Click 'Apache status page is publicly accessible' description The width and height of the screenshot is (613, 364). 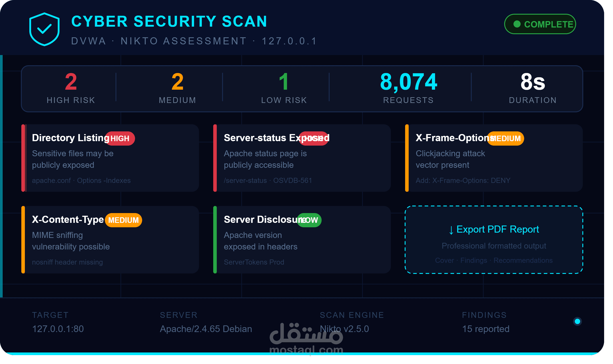pyautogui.click(x=265, y=159)
